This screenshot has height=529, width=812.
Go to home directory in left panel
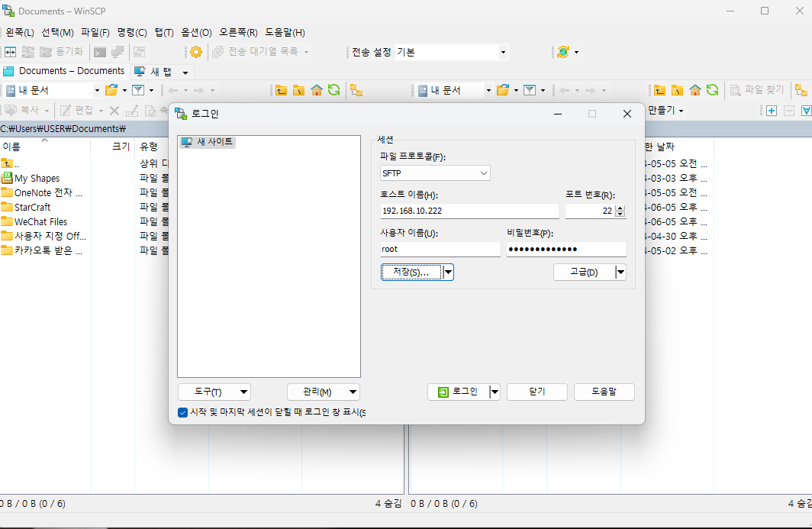pyautogui.click(x=317, y=90)
